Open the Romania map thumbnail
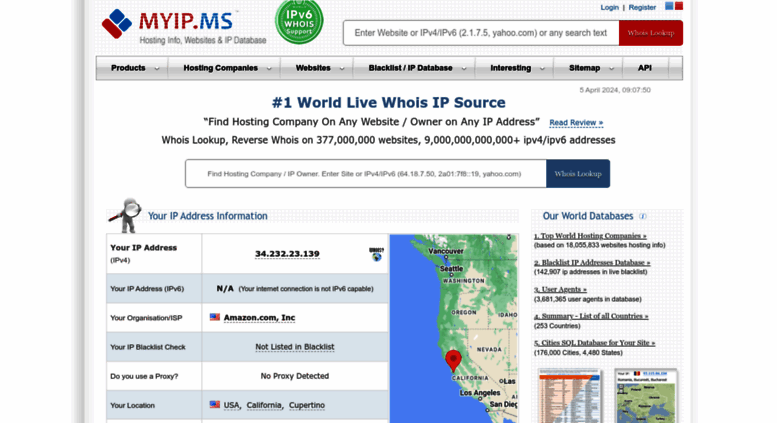 pos(646,396)
